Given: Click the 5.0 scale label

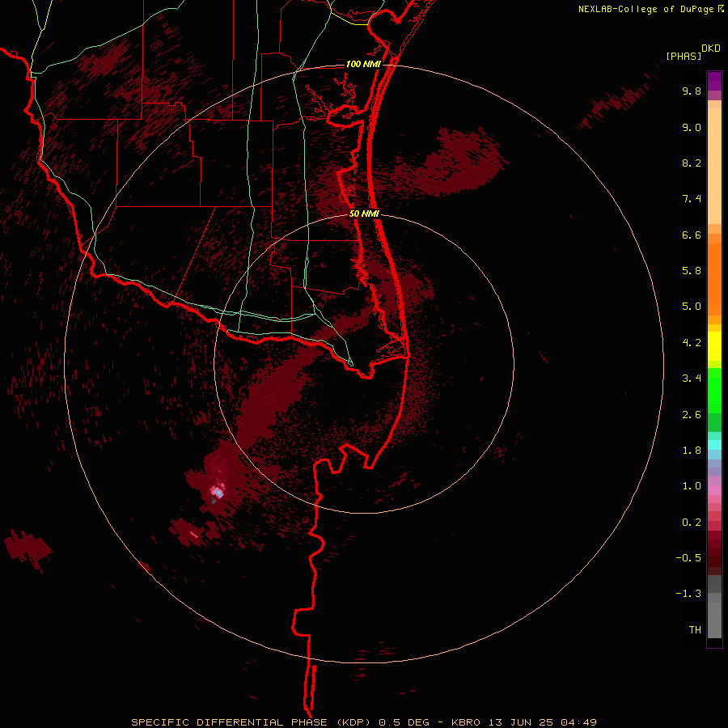Looking at the screenshot, I should [x=692, y=307].
